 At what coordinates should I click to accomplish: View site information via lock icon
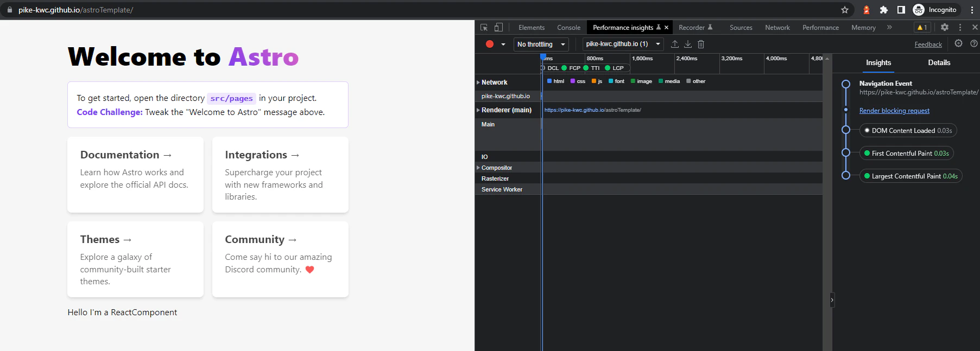coord(9,10)
